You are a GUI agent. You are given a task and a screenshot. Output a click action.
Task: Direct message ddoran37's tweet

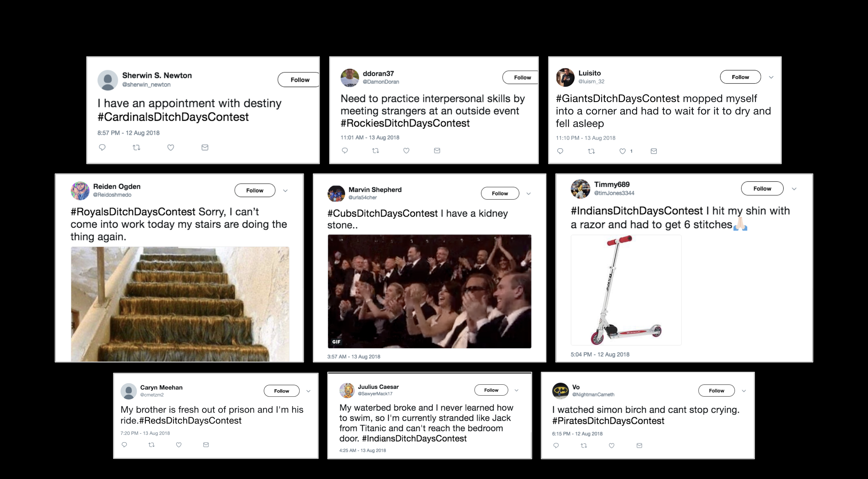(437, 151)
